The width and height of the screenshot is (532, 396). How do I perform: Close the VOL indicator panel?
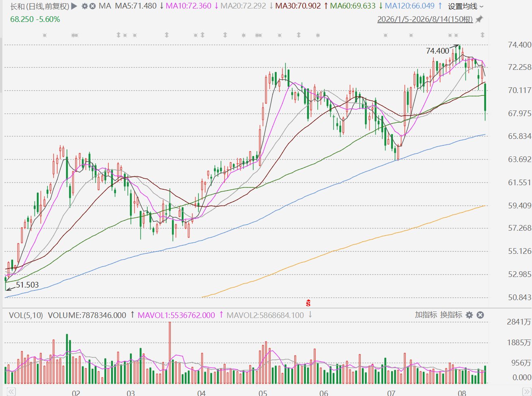480,315
